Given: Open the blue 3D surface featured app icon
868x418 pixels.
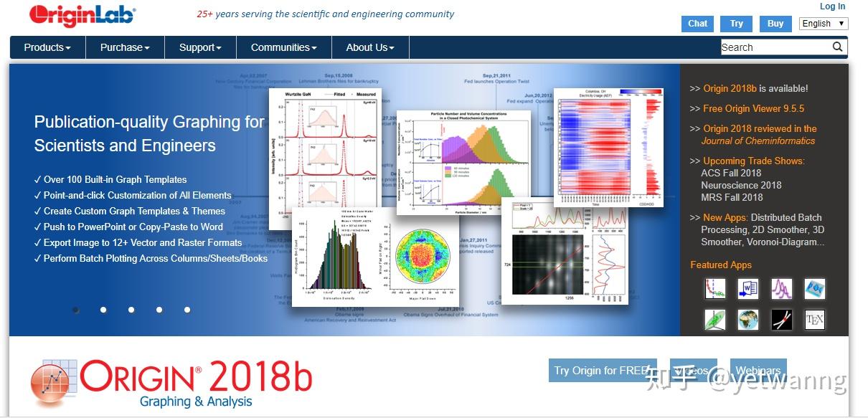Looking at the screenshot, I should coord(815,289).
